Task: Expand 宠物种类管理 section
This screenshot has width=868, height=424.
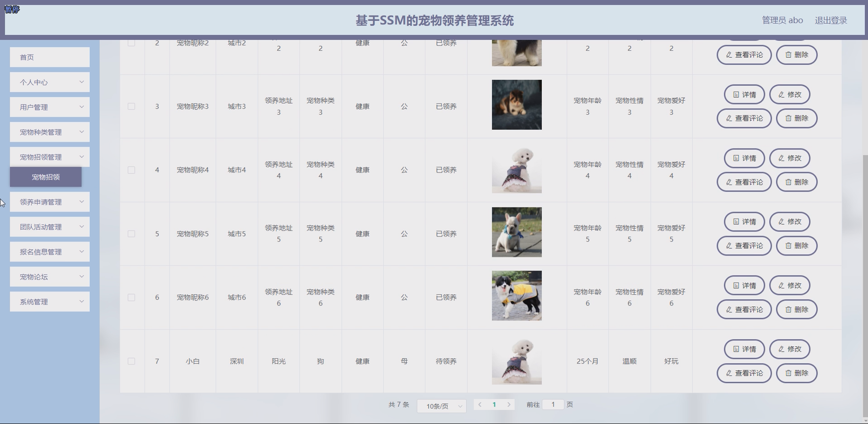Action: point(50,132)
